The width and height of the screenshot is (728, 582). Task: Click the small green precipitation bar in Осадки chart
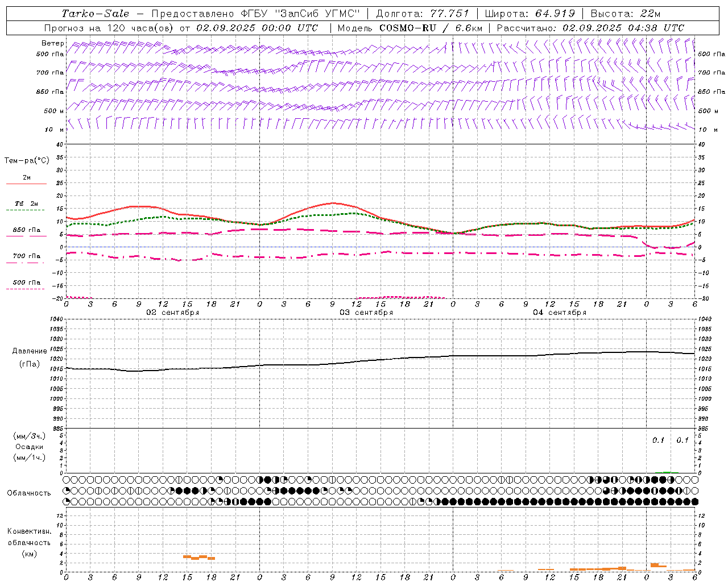667,472
